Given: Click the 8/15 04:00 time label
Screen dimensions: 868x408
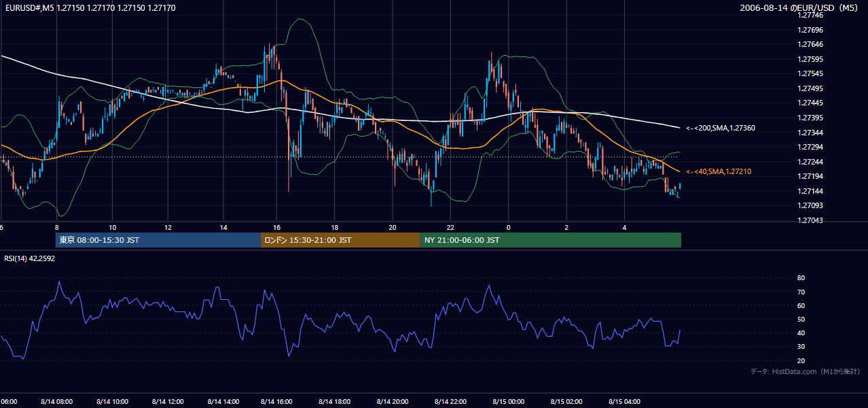Looking at the screenshot, I should point(624,402).
